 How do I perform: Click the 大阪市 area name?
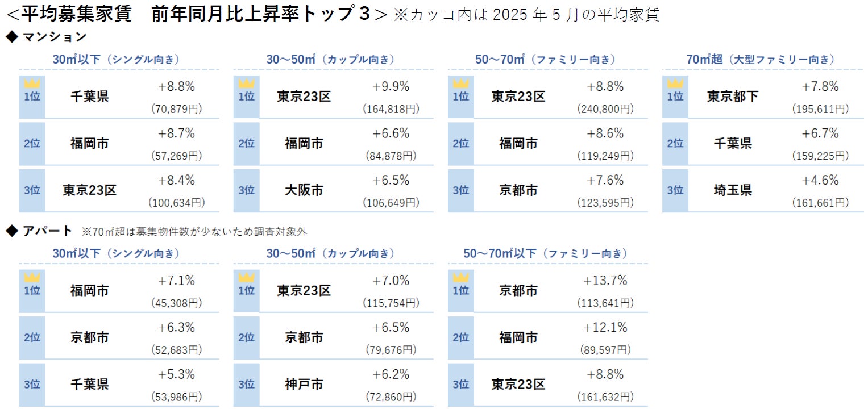304,190
